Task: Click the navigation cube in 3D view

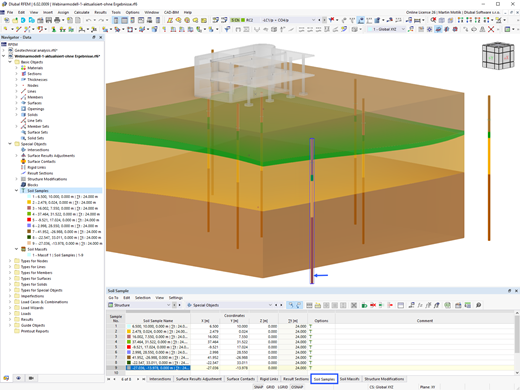Action: (498, 56)
